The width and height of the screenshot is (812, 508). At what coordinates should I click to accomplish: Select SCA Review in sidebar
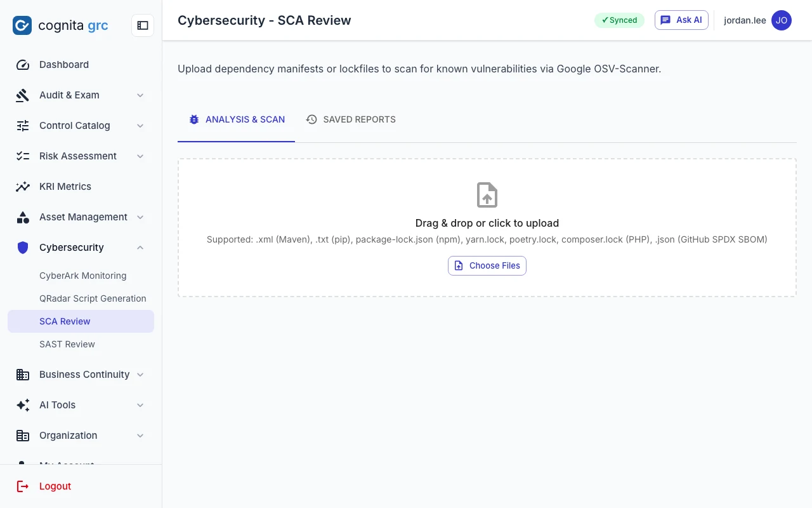(81, 321)
